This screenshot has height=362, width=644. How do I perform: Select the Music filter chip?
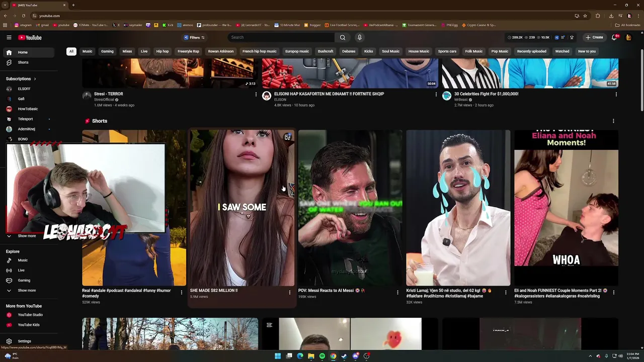click(88, 51)
